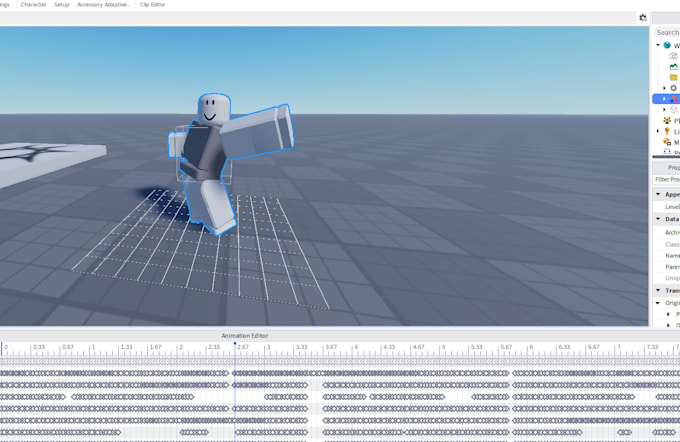Image resolution: width=680 pixels, height=442 pixels.
Task: Open the Setup menu
Action: pyautogui.click(x=62, y=4)
